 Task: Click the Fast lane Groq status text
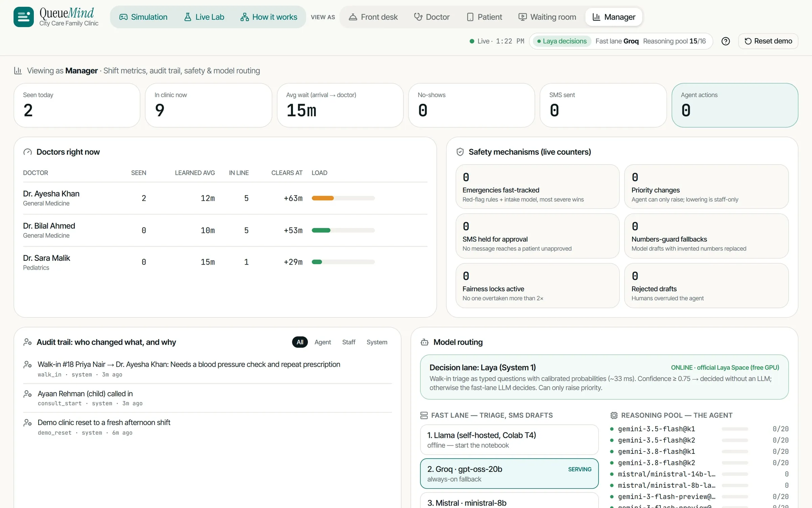pyautogui.click(x=617, y=41)
